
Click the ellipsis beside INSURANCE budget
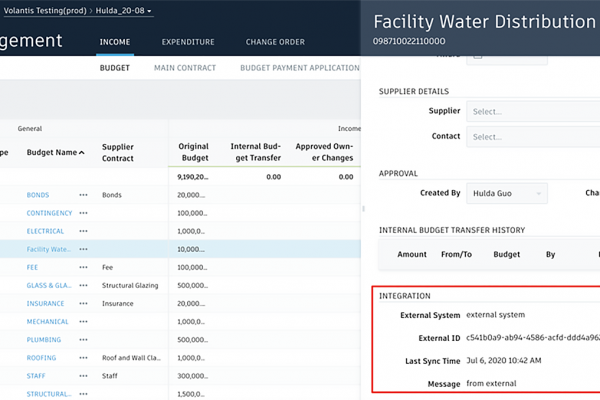(x=84, y=303)
